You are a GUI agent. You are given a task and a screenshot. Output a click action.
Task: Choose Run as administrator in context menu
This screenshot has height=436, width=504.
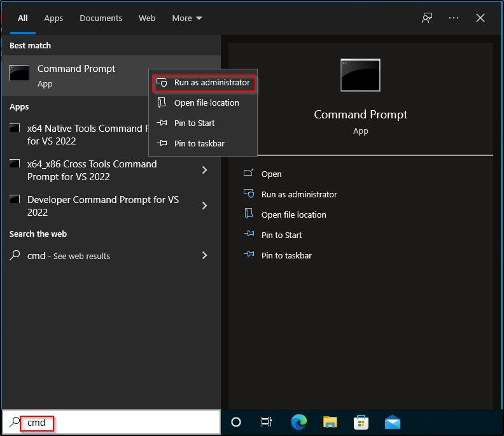pyautogui.click(x=211, y=83)
